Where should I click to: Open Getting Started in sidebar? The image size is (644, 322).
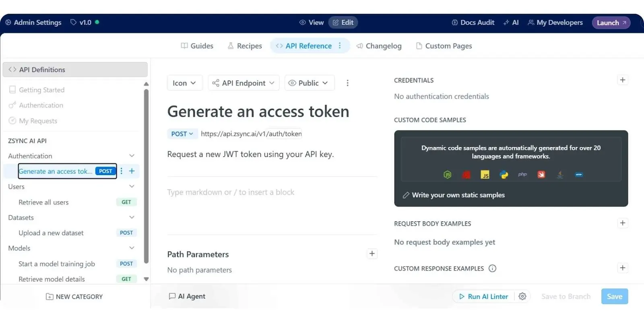tap(37, 90)
